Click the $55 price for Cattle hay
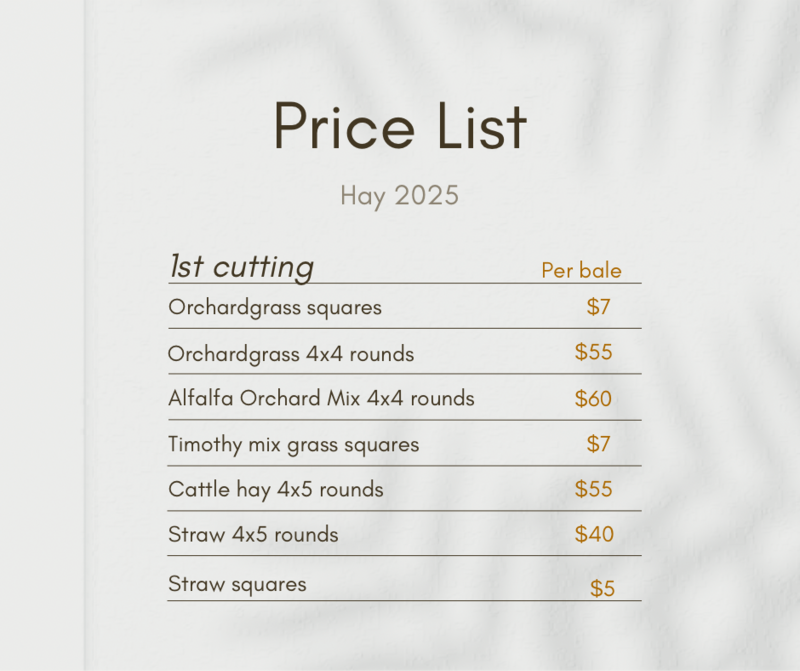Screen dimensions: 800x671 coord(593,489)
